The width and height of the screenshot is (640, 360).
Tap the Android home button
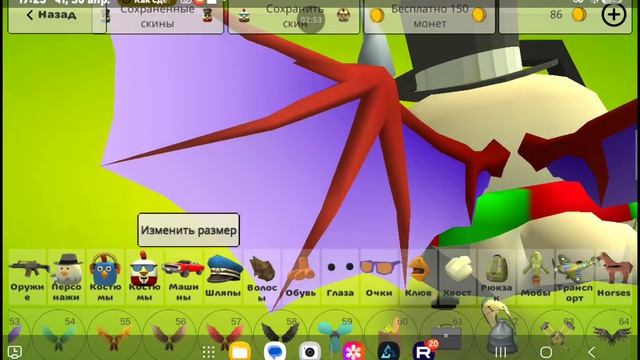tap(546, 352)
